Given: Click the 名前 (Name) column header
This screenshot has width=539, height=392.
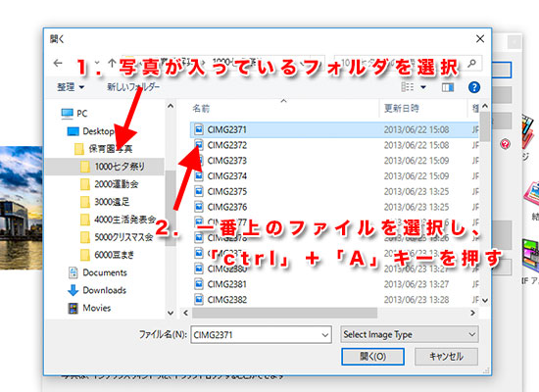Looking at the screenshot, I should (201, 109).
